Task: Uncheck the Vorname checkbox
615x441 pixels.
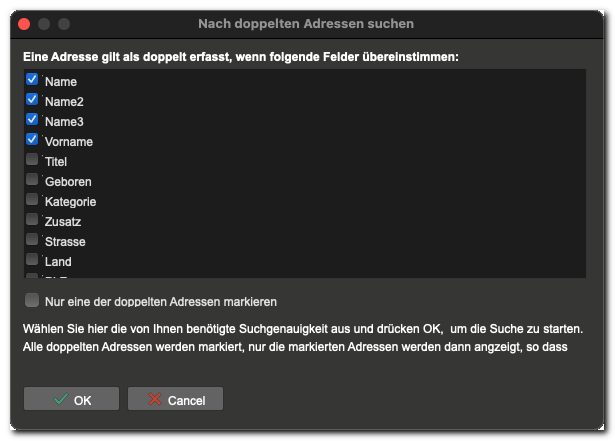Action: click(32, 139)
